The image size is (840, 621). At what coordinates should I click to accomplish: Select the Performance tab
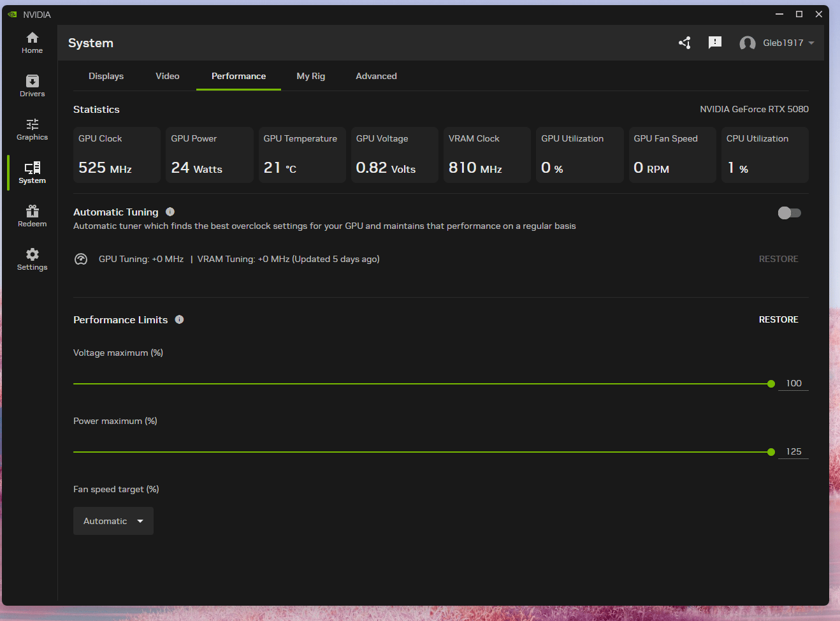tap(238, 76)
